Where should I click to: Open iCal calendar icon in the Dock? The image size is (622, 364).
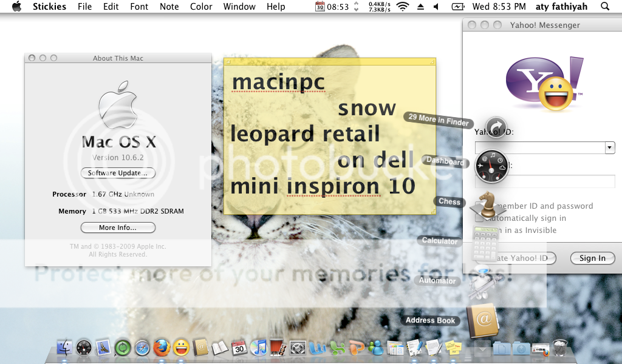(239, 348)
